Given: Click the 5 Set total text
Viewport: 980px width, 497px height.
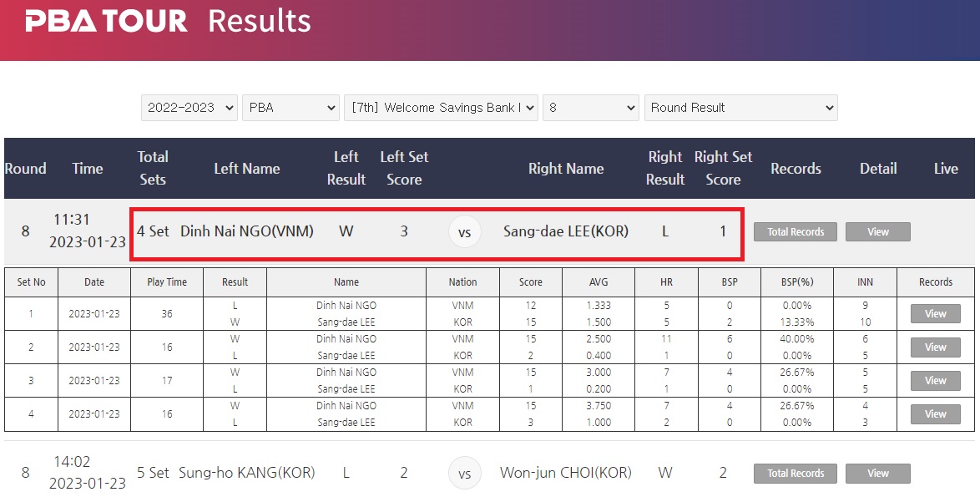Looking at the screenshot, I should click(x=153, y=473).
